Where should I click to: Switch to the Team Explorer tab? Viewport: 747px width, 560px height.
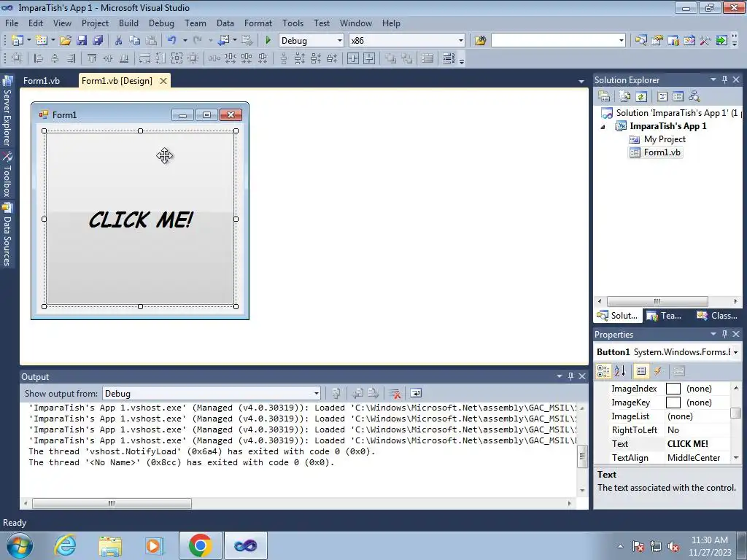(x=665, y=315)
